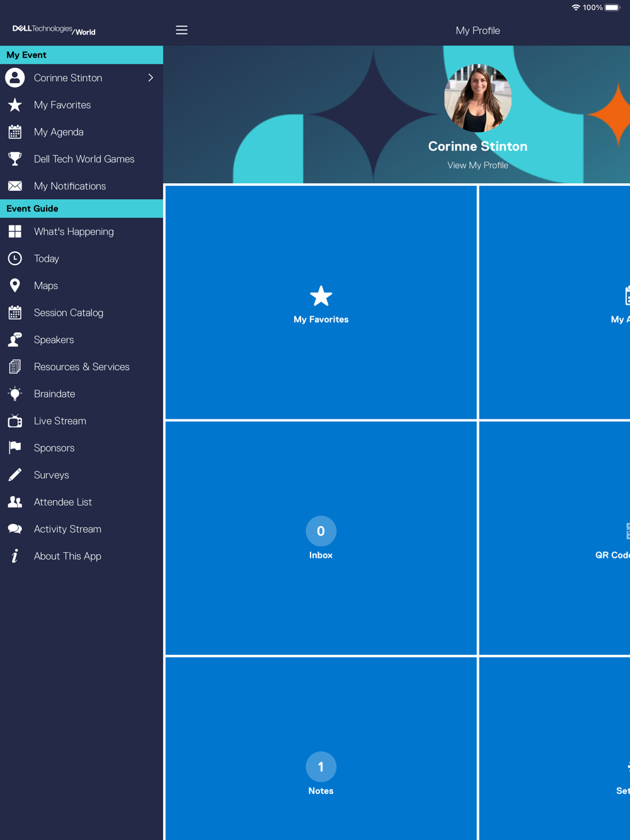Open the QR Code tile
Screen dimensions: 630x840
click(555, 538)
